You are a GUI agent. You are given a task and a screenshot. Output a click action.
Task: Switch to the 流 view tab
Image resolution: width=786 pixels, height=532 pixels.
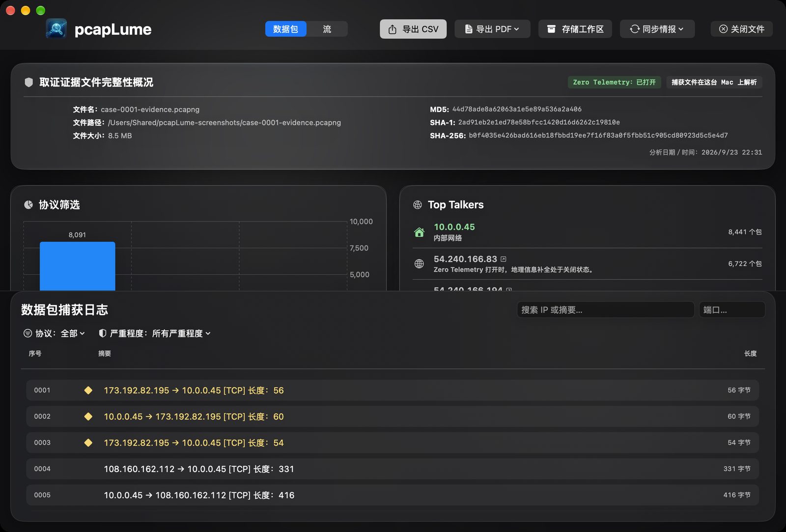pos(327,29)
